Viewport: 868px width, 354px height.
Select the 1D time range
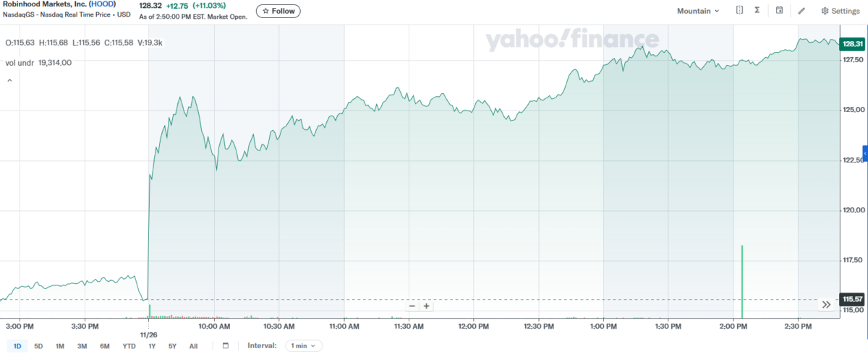click(x=17, y=346)
